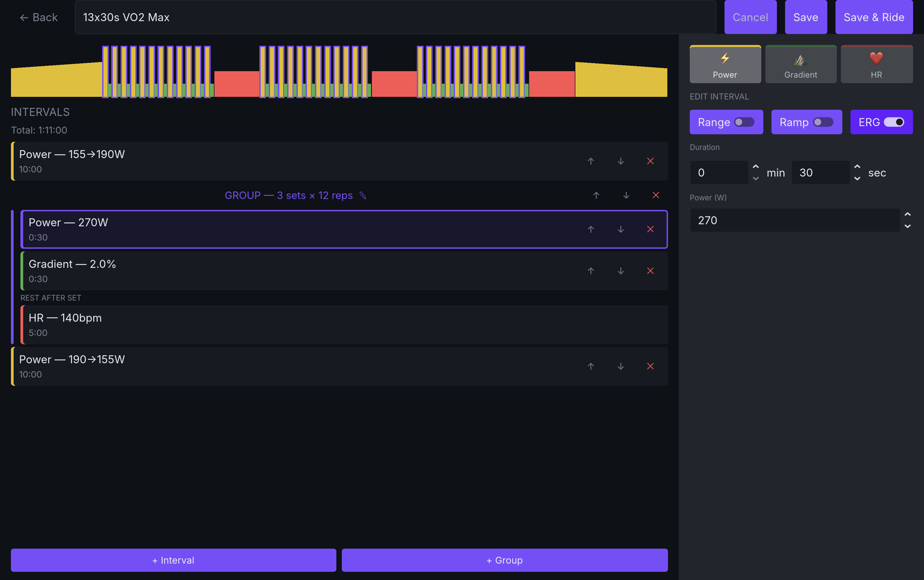Click the workout name field

click(x=396, y=17)
